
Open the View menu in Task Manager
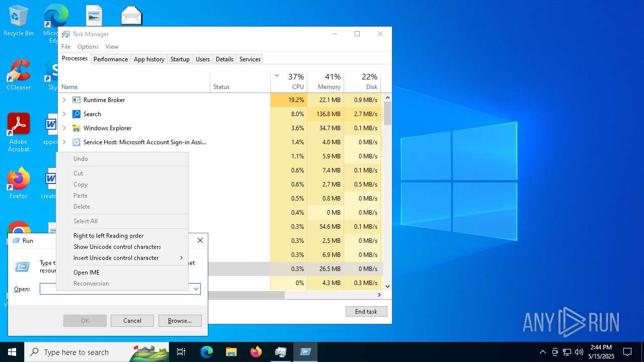(x=112, y=47)
